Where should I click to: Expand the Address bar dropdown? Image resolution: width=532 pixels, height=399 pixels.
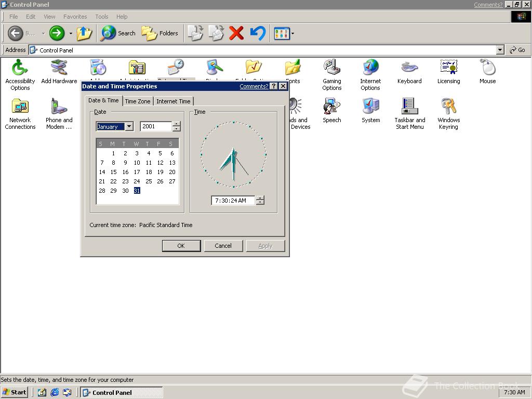(x=500, y=50)
